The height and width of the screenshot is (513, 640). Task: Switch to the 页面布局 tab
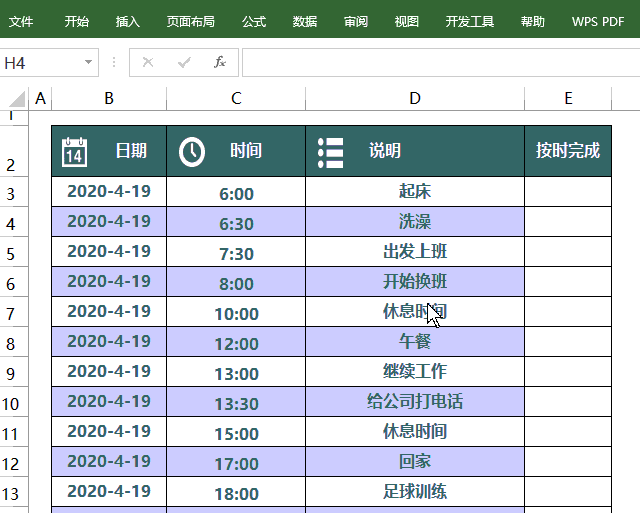tap(191, 21)
